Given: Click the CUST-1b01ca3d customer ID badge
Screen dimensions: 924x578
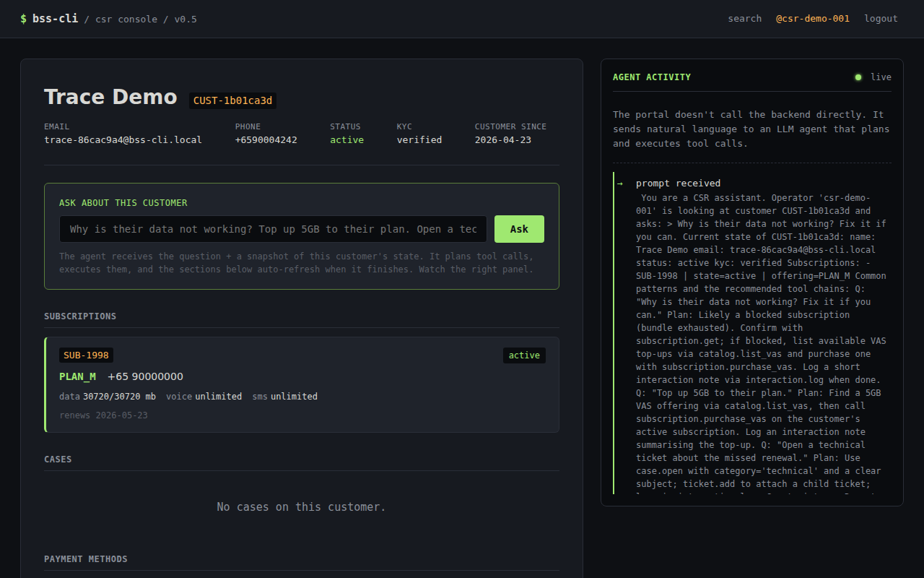Looking at the screenshot, I should (x=232, y=100).
